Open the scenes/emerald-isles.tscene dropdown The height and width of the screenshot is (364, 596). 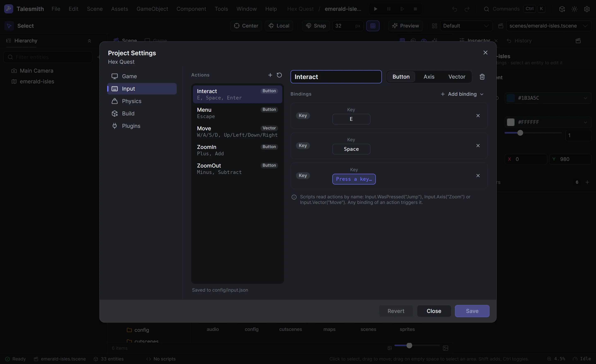549,26
